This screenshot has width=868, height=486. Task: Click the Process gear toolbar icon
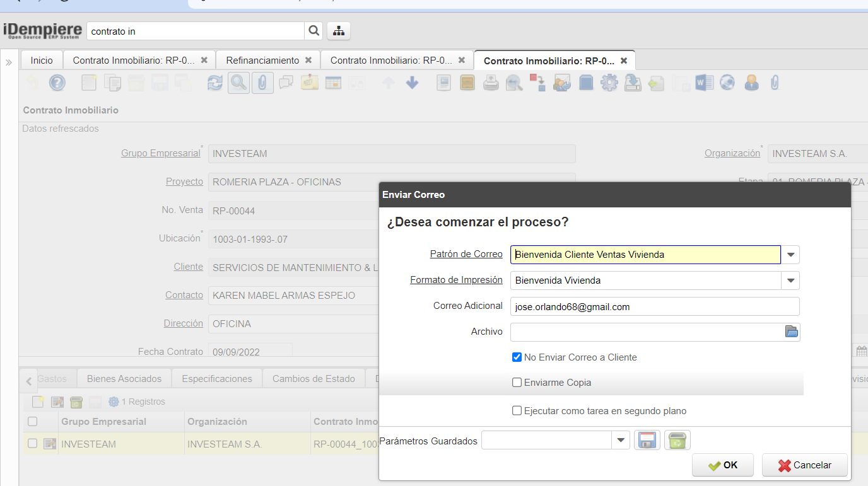(x=609, y=83)
